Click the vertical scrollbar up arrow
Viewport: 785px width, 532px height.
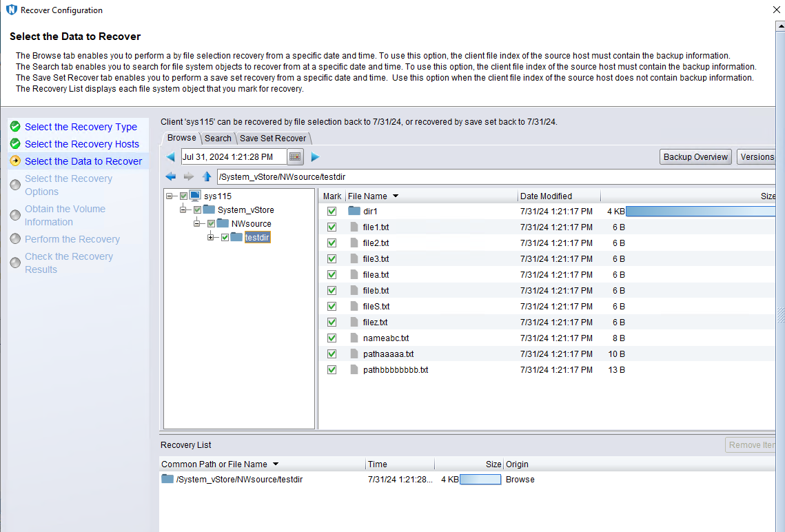(780, 25)
